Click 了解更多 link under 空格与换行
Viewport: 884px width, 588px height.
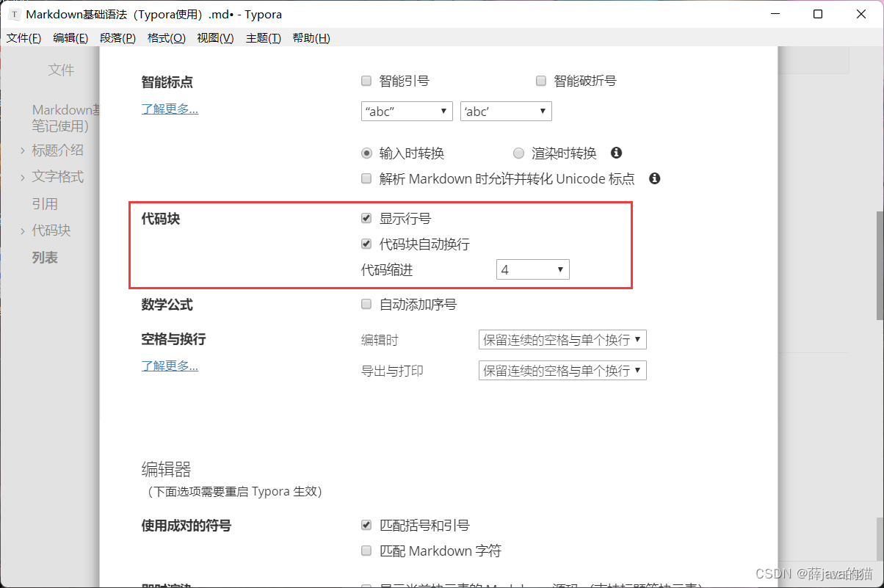(170, 366)
